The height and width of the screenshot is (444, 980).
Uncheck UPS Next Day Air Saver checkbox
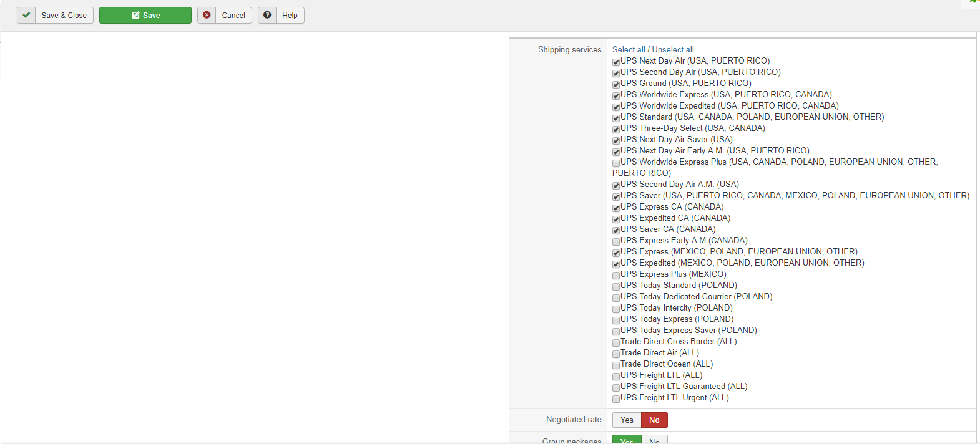point(616,140)
